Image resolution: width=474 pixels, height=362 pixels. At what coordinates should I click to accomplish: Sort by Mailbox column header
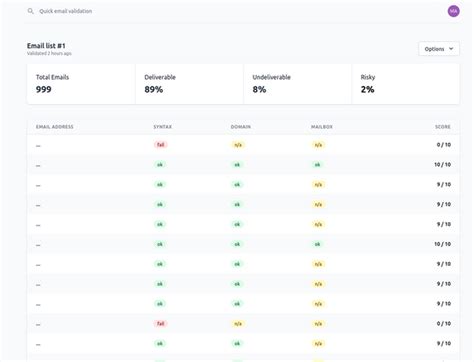322,127
